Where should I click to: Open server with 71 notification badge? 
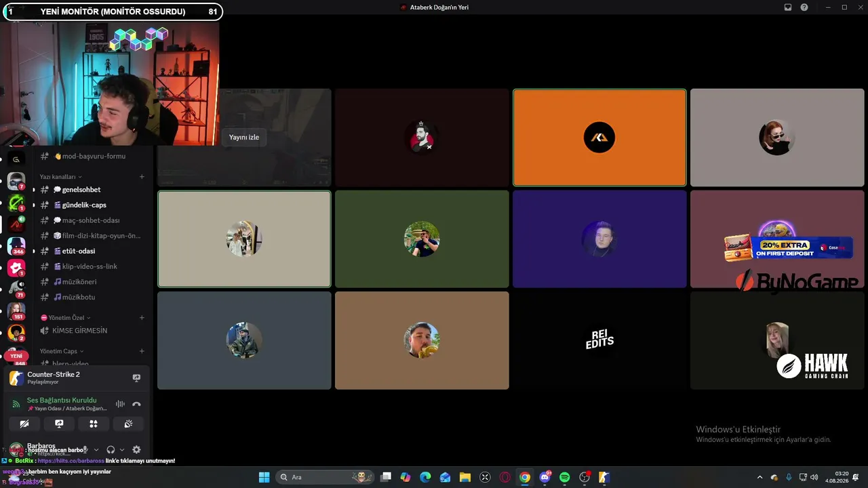(x=16, y=289)
